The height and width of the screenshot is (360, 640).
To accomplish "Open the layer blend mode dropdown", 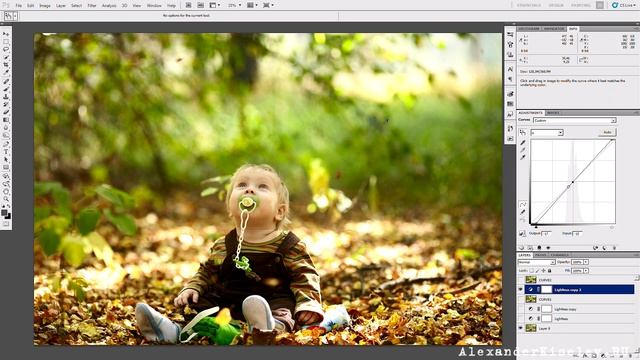I will (x=537, y=262).
